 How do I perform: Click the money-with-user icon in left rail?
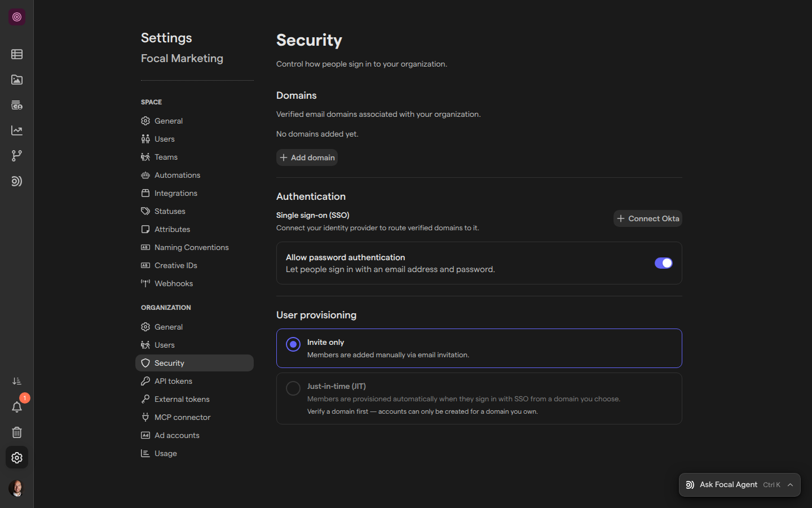(17, 105)
